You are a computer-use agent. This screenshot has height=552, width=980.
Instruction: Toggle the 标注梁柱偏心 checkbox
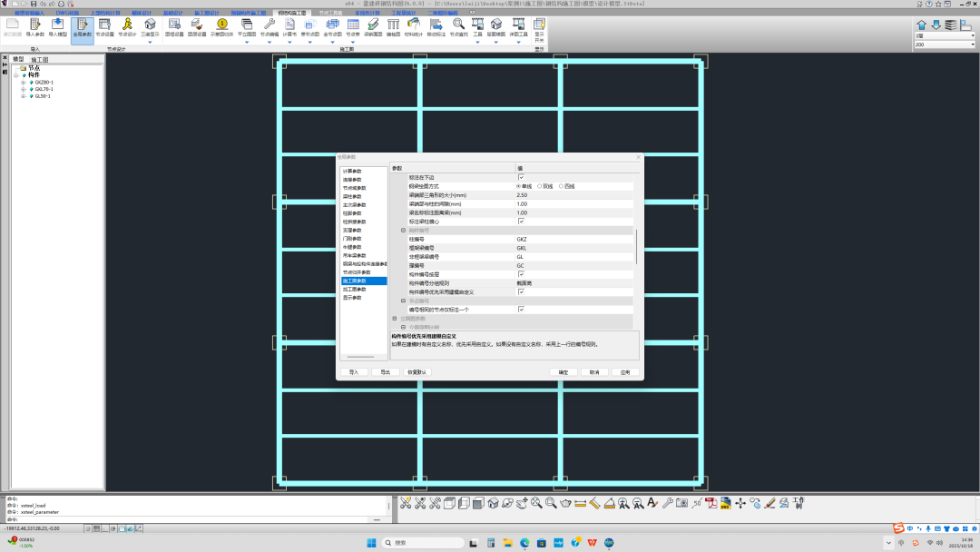click(521, 222)
